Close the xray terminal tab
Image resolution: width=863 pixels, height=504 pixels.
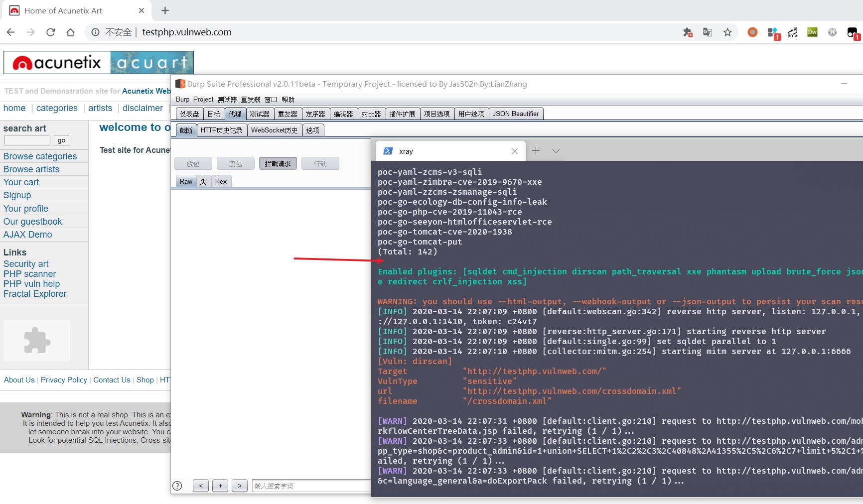tap(515, 151)
